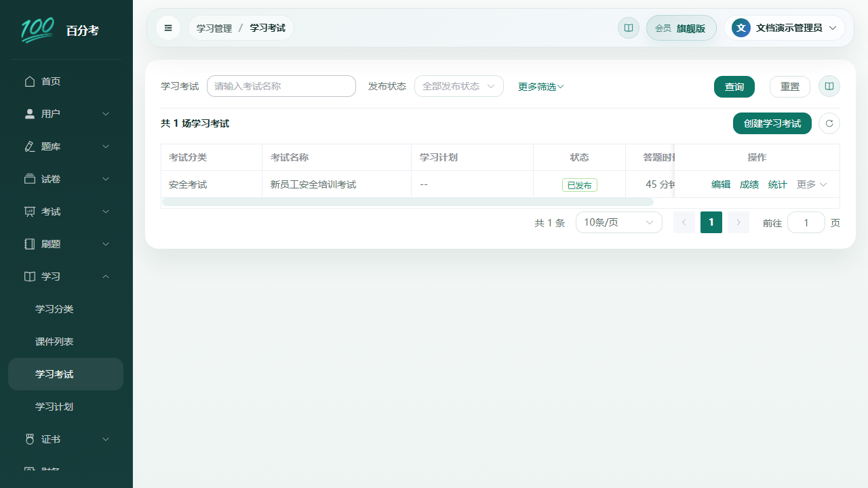This screenshot has width=868, height=488.
Task: Expand 更多筛选 filter options
Action: tap(541, 87)
